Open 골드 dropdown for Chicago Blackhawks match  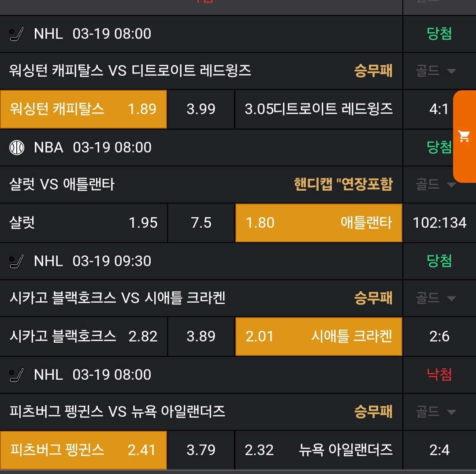436,298
